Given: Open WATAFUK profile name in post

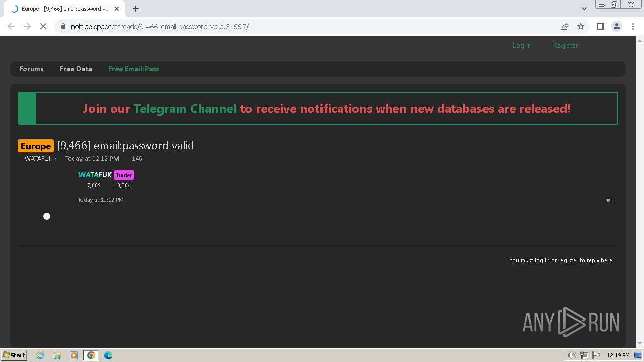Looking at the screenshot, I should 95,175.
